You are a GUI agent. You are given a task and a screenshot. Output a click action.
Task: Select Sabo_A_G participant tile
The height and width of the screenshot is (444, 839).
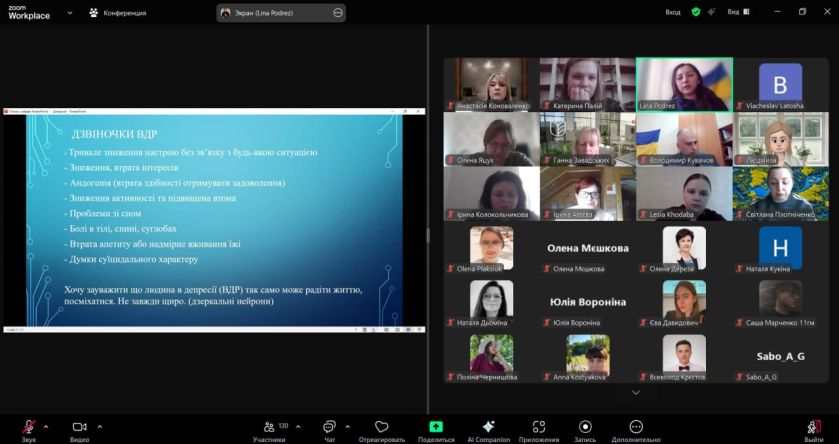(x=780, y=356)
